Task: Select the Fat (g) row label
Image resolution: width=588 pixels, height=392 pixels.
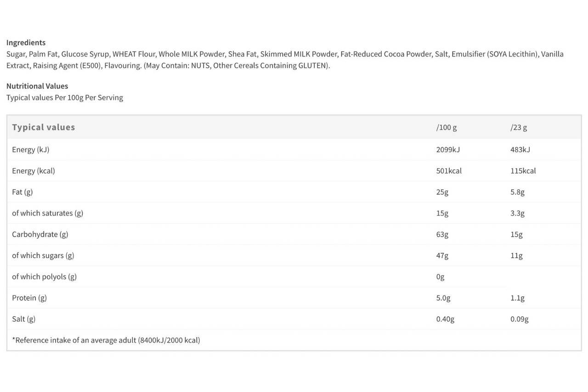Action: pos(23,192)
